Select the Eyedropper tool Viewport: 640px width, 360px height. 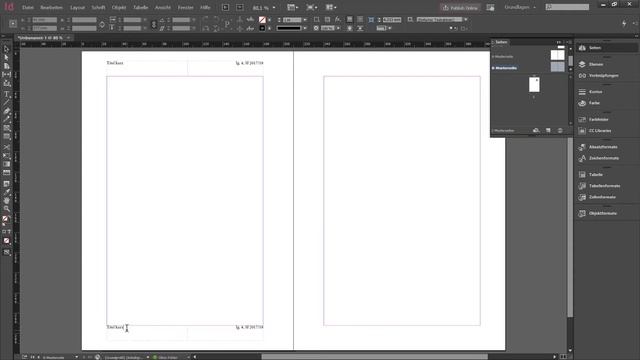[6, 192]
